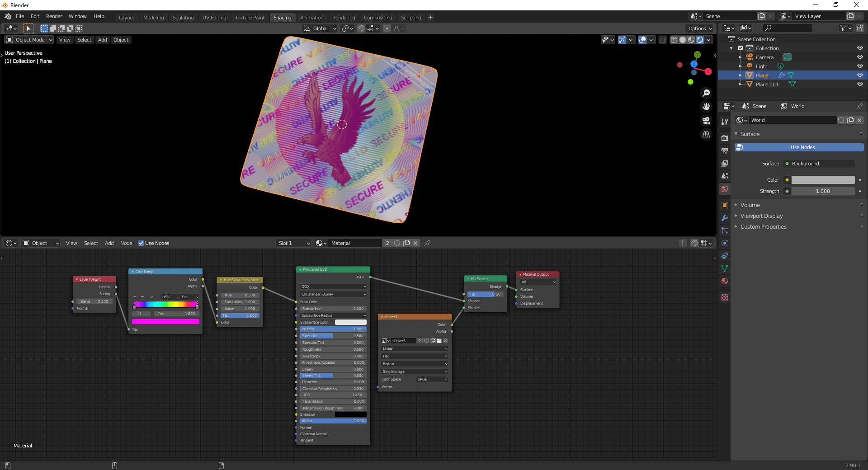
Task: Toggle visibility of Plane.001
Action: 860,84
